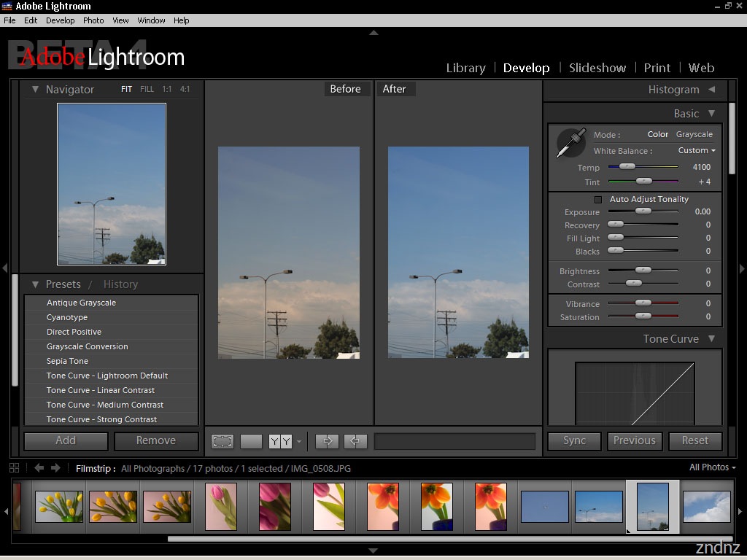This screenshot has height=560, width=747.
Task: Set navigator zoom to 1:1
Action: 167,89
